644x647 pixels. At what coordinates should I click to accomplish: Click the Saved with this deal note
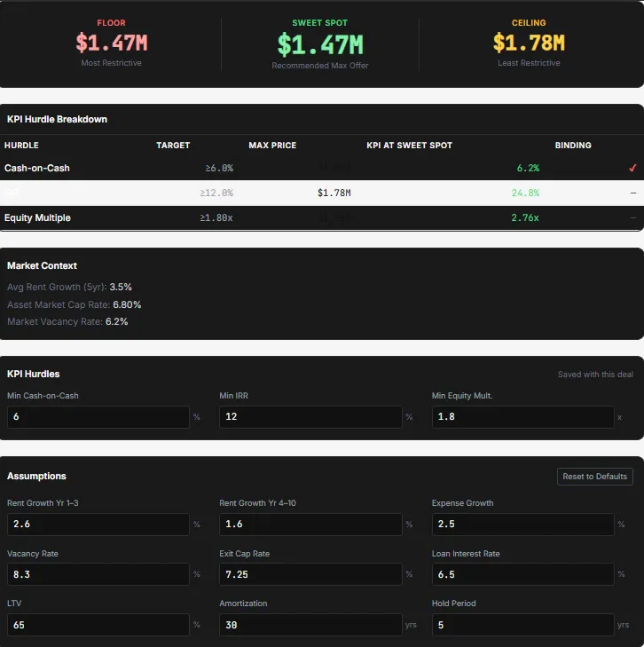[x=595, y=375]
